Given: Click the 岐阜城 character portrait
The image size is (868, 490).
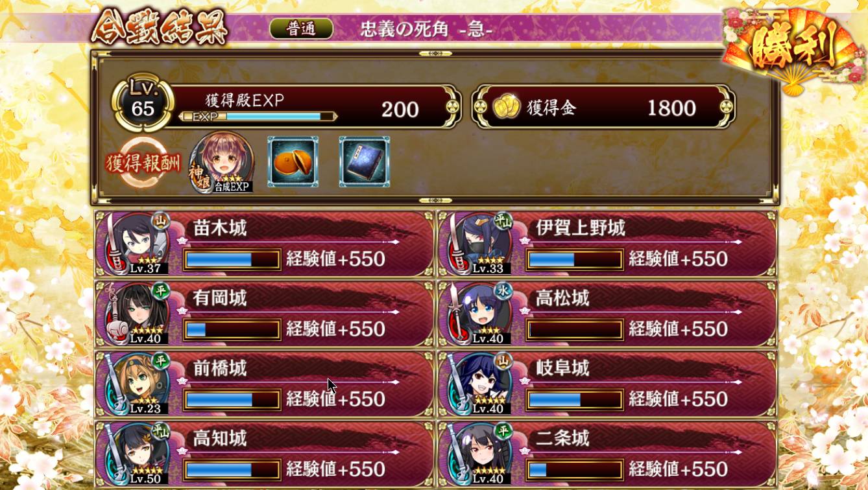Looking at the screenshot, I should pos(477,384).
